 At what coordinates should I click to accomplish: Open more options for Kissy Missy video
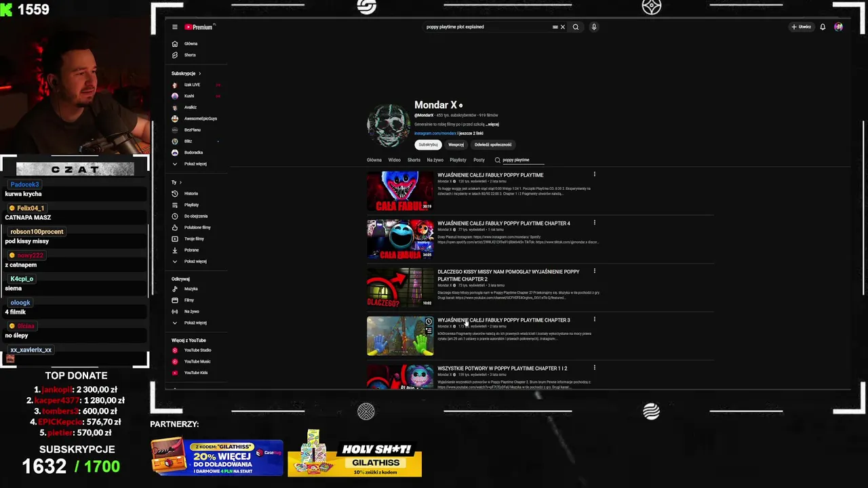(595, 271)
